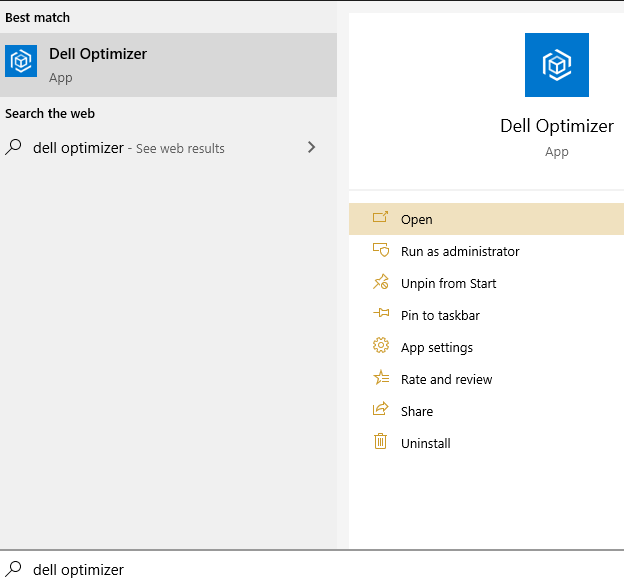624x584 pixels.
Task: Click the Unpin from Start pin icon
Action: [x=380, y=283]
